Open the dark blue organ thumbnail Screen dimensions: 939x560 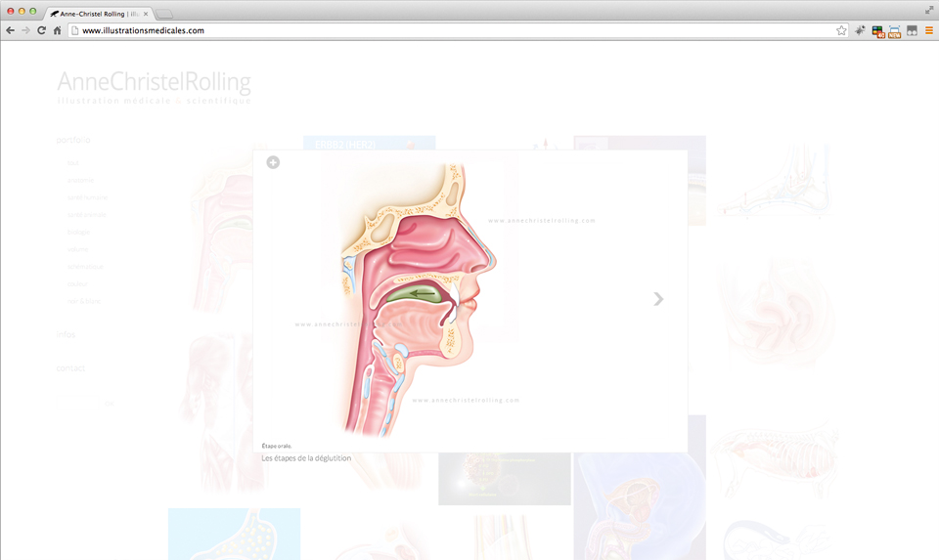[x=640, y=506]
